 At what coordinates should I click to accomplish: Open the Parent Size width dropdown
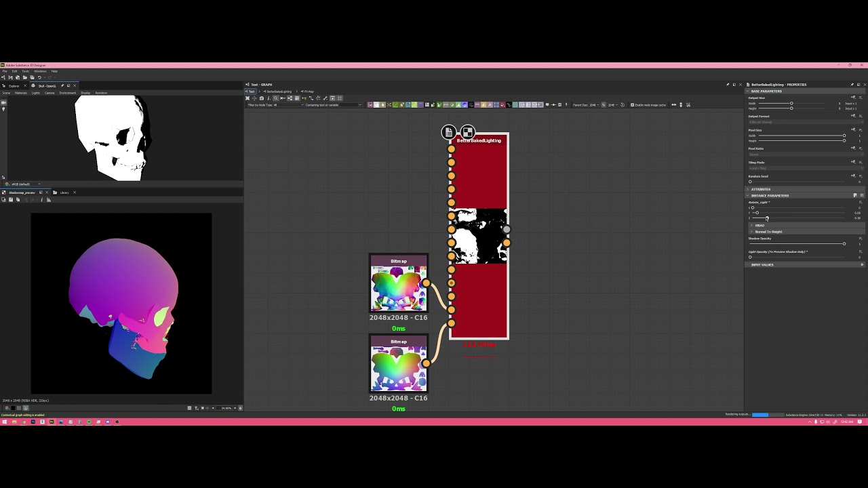[594, 105]
